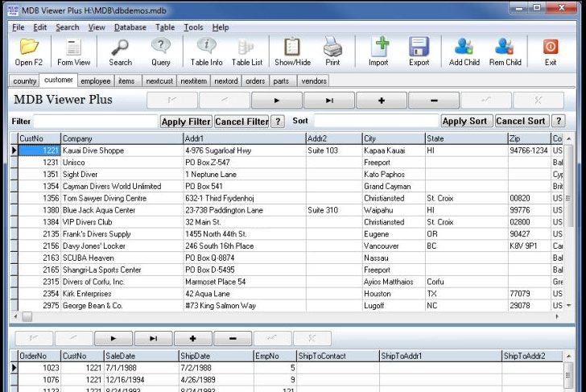Switch to the country table tab
The height and width of the screenshot is (392, 586).
point(25,81)
